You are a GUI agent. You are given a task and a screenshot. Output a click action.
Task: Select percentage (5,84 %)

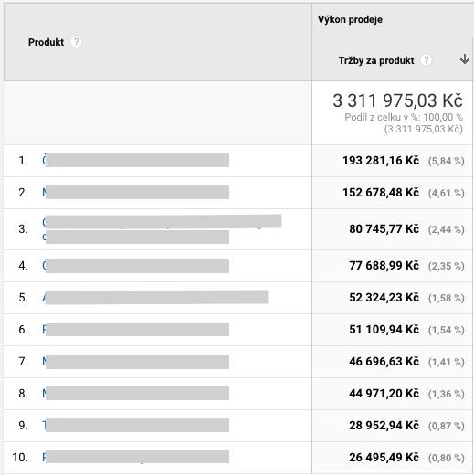click(x=447, y=161)
